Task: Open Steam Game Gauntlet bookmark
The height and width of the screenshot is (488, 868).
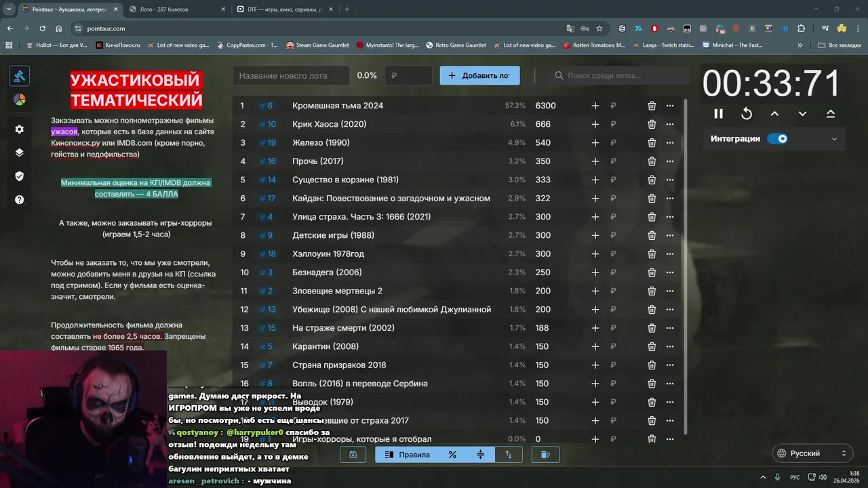Action: (317, 45)
